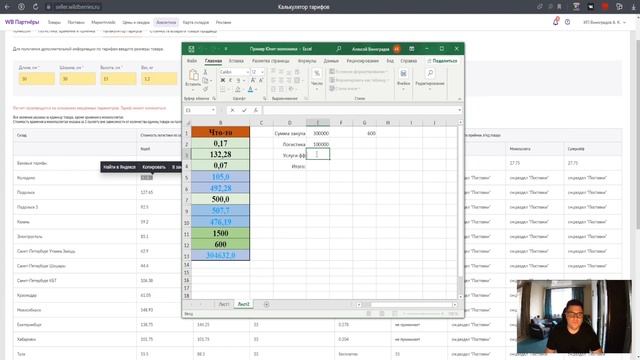Go back with the browser back arrow
This screenshot has width=640, height=360.
7,7
